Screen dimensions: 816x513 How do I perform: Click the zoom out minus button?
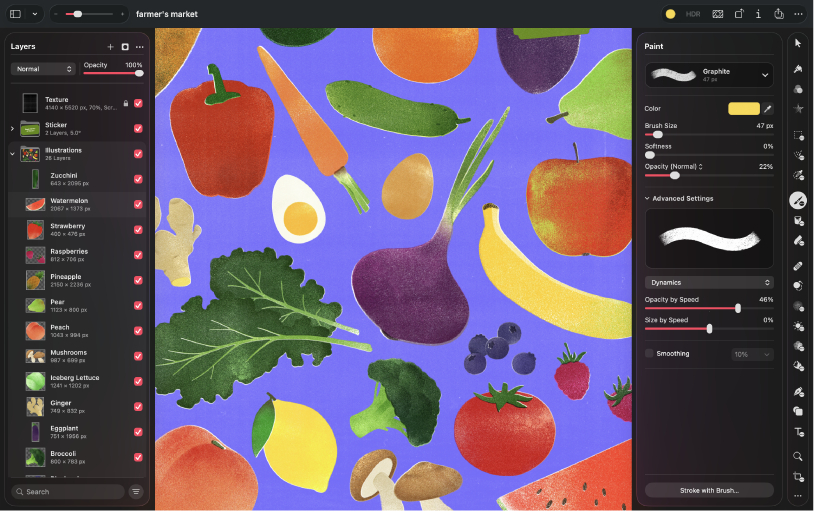pyautogui.click(x=56, y=14)
